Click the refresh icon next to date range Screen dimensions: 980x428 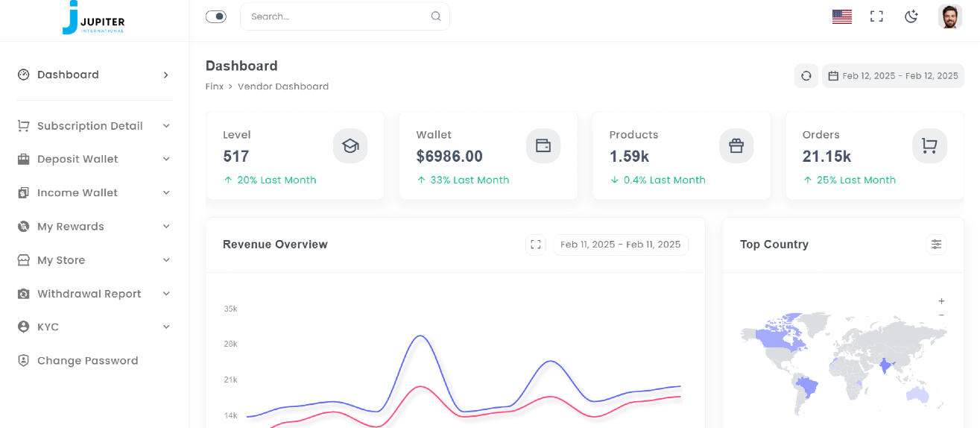[806, 76]
